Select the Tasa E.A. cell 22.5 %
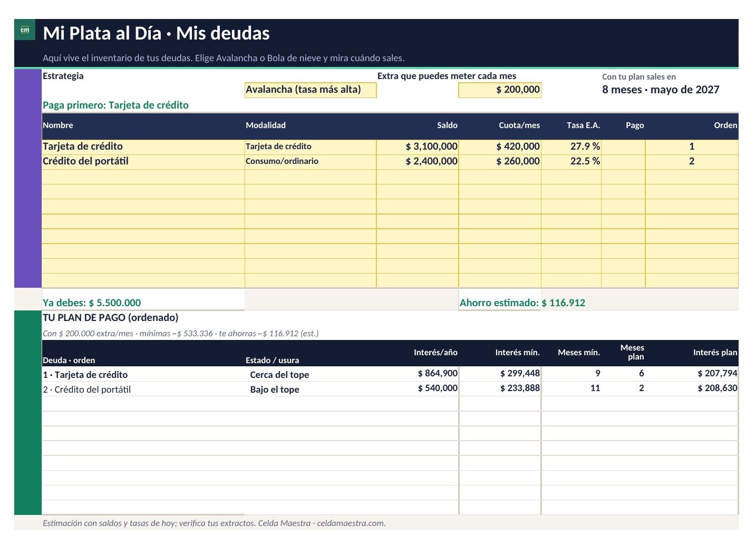 (x=571, y=161)
